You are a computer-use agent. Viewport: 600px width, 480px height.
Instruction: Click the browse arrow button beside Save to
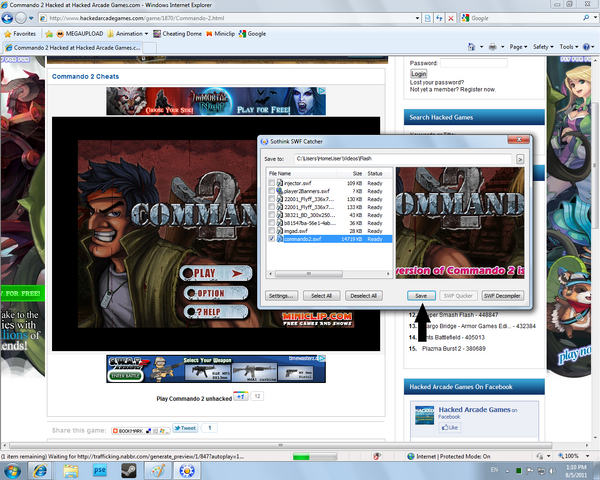tap(520, 159)
